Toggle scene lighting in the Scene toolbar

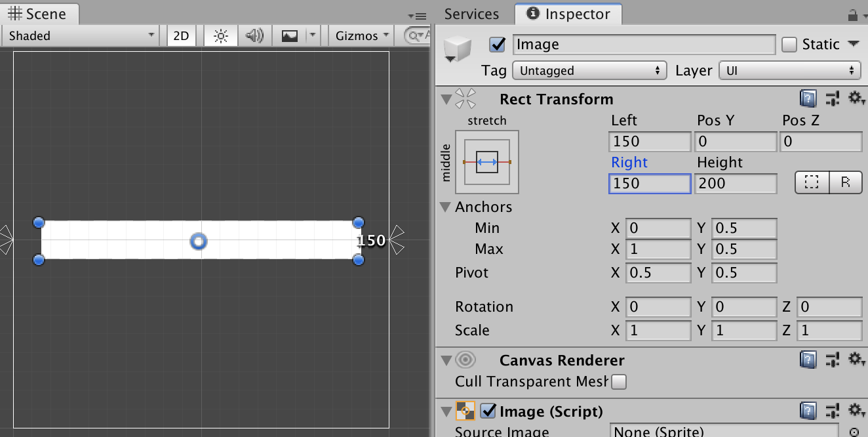[x=220, y=35]
